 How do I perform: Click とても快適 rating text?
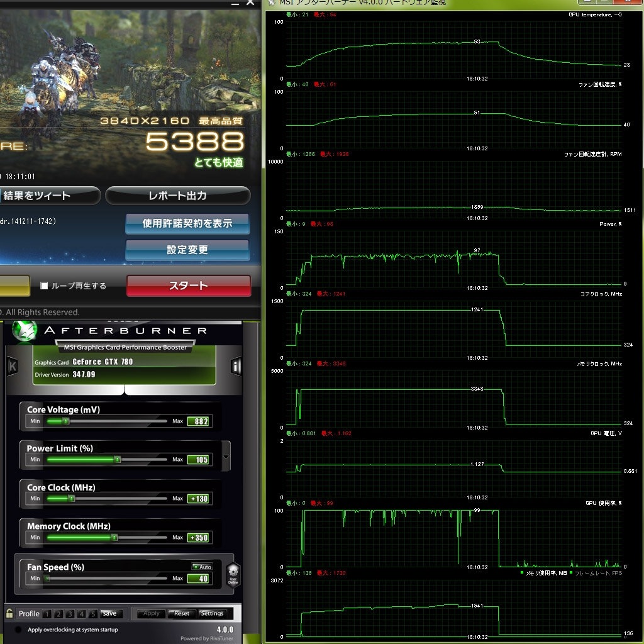click(218, 163)
